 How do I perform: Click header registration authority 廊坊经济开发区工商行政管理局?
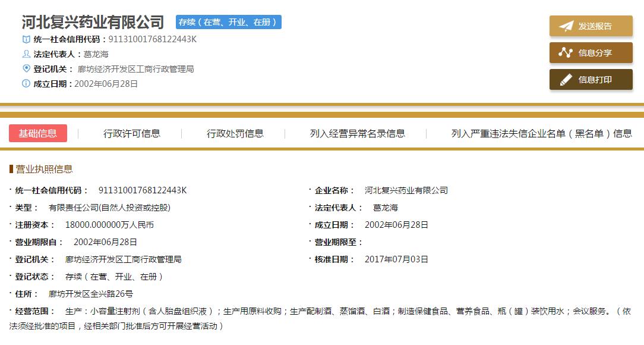click(x=135, y=69)
